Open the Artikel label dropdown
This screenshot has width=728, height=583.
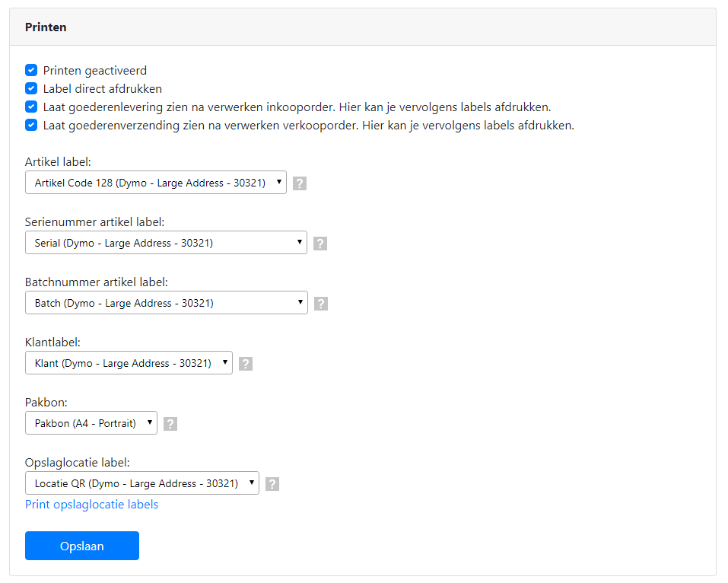[x=156, y=183]
